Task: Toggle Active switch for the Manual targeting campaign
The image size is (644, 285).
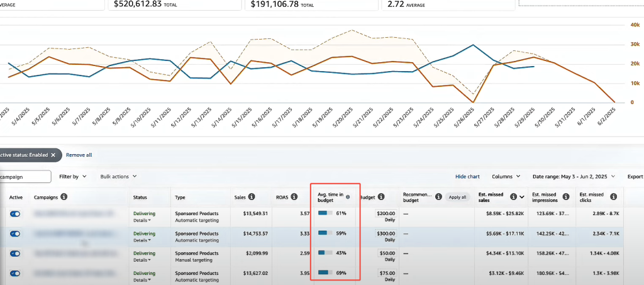Action: point(15,254)
